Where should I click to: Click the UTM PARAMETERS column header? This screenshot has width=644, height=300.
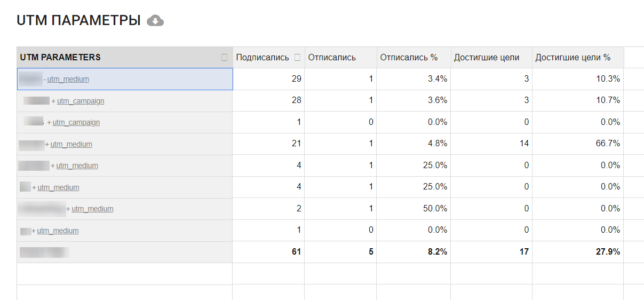pos(60,58)
